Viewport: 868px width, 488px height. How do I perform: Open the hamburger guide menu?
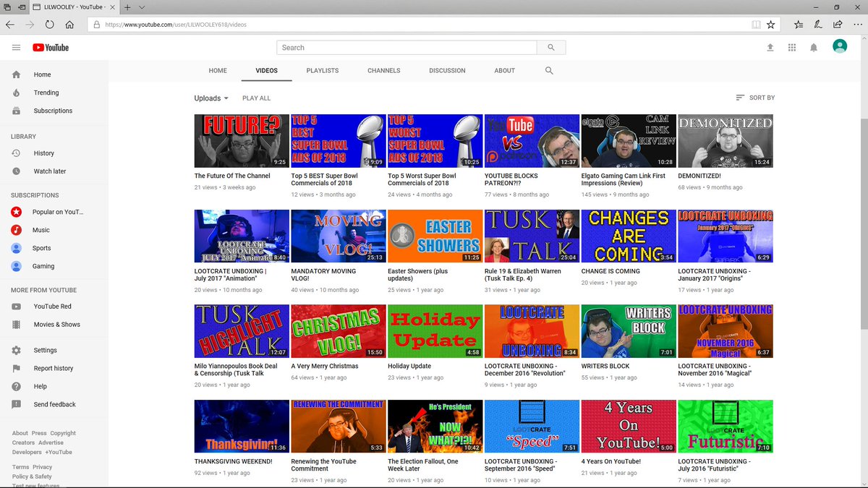(16, 47)
